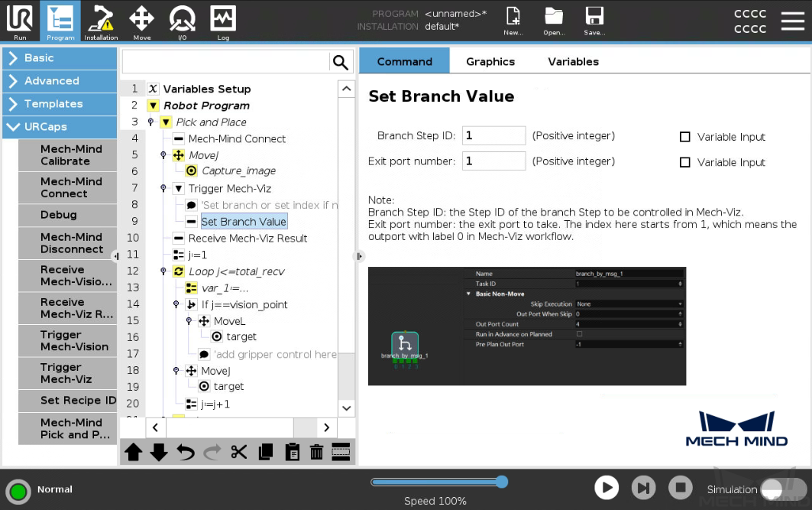Switch to the Variables tab
The image size is (812, 510).
click(x=573, y=61)
